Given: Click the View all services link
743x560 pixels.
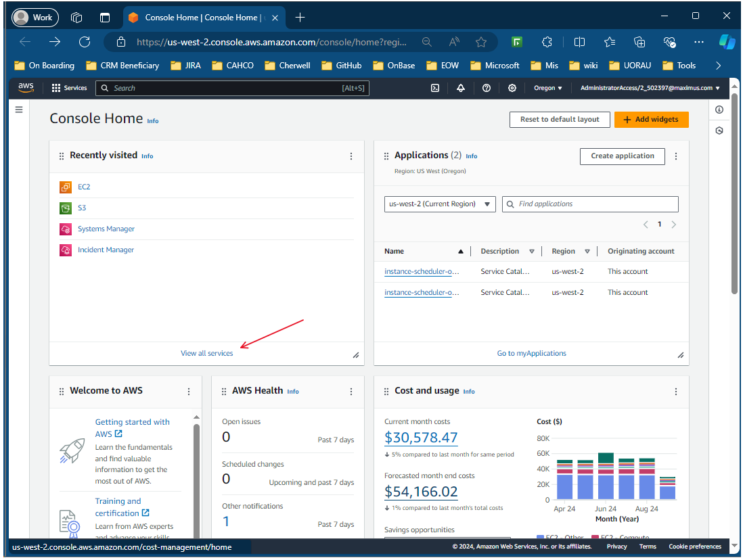Looking at the screenshot, I should (206, 354).
